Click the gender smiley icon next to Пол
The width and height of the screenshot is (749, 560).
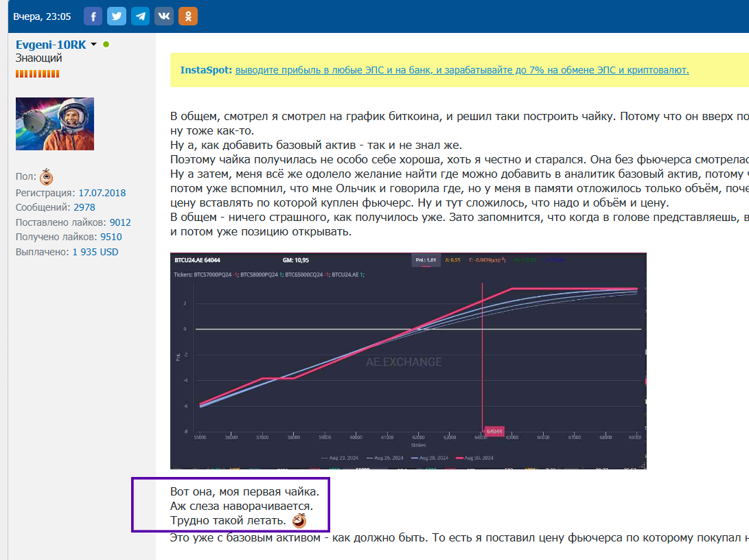pyautogui.click(x=46, y=176)
